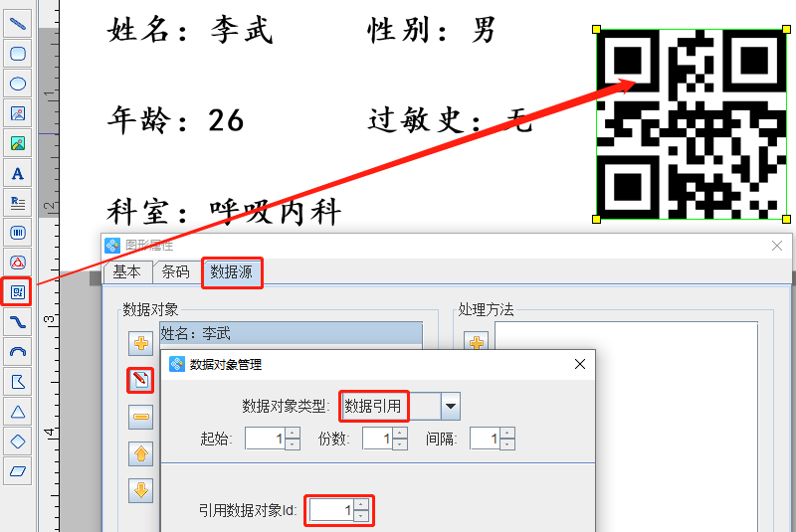
Task: Select the single-line text tool
Action: pos(18,173)
